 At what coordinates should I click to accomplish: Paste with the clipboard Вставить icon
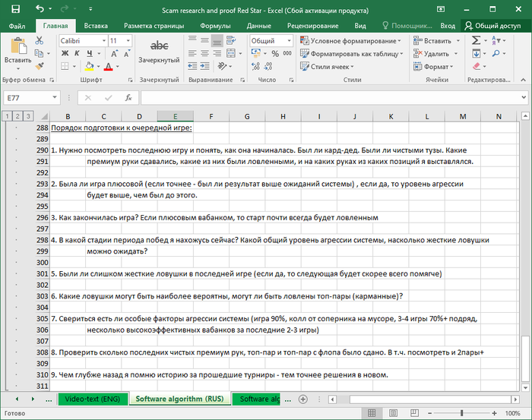click(18, 46)
